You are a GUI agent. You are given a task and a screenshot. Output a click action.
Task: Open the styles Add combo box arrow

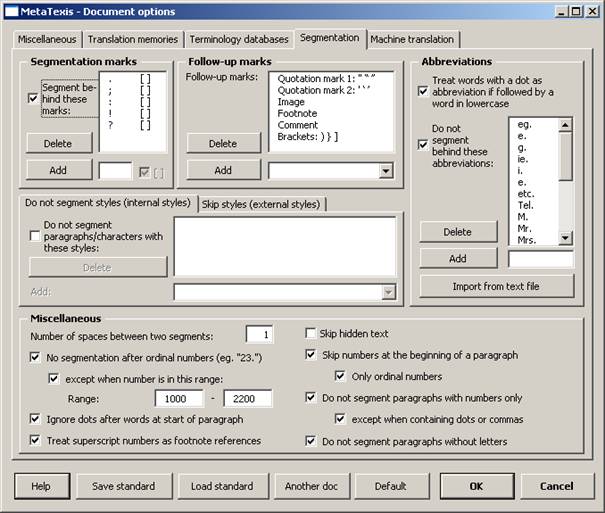tap(389, 292)
